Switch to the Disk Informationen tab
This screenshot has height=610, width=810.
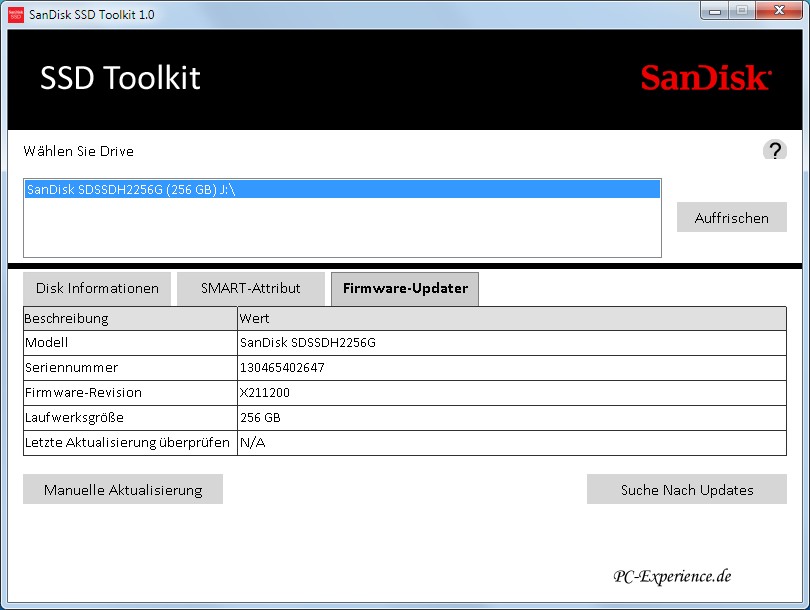point(97,288)
